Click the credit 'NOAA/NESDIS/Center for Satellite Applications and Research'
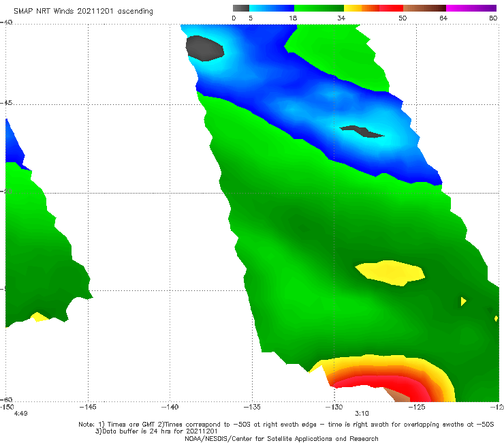Viewport: 504px width, 443px height. point(281,439)
